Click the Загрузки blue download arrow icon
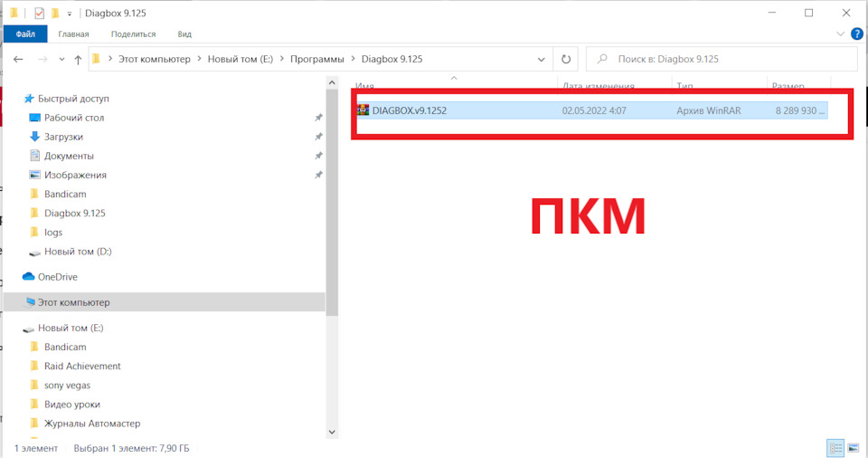Image resolution: width=868 pixels, height=458 pixels. coord(35,137)
